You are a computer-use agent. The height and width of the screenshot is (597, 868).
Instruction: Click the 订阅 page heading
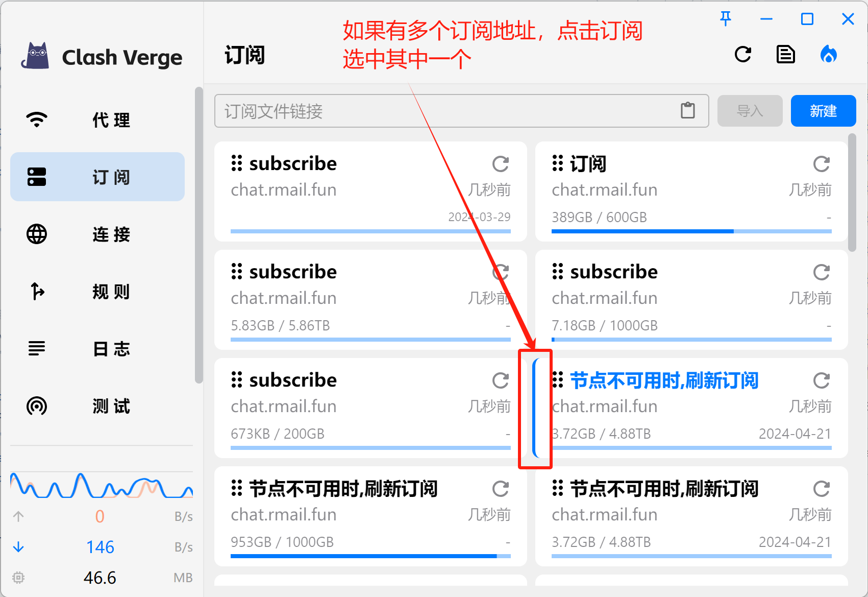[245, 55]
